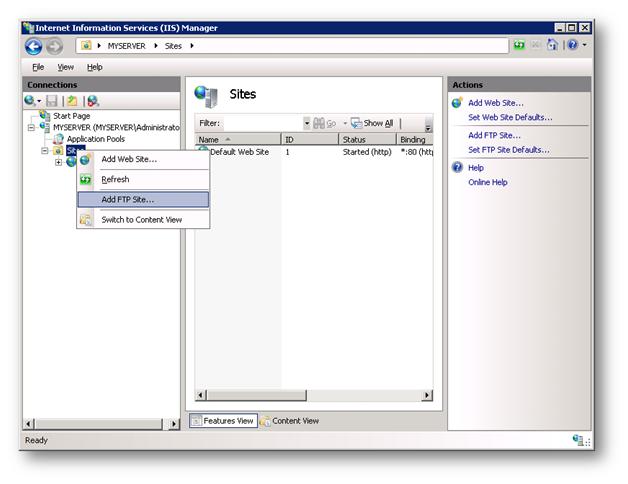Click the Up folder icon in Connections toolbar
The height and width of the screenshot is (484, 628).
(x=72, y=101)
